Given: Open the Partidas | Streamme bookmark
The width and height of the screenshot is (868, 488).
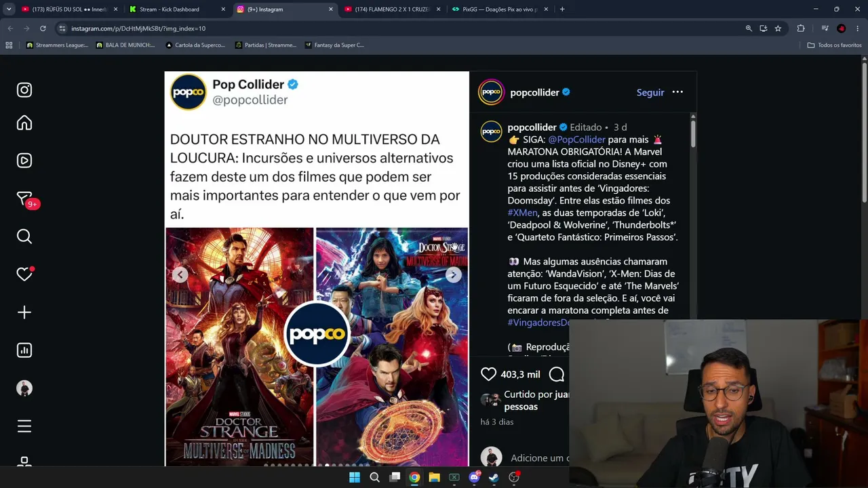Looking at the screenshot, I should [x=266, y=45].
